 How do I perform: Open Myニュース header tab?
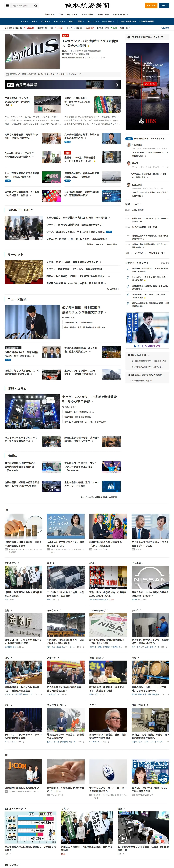(x=72, y=14)
